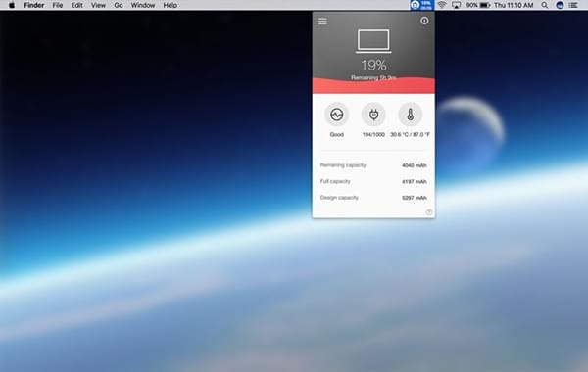The image size is (588, 372).
Task: Click the 5297 mAh value
Action: click(x=415, y=198)
